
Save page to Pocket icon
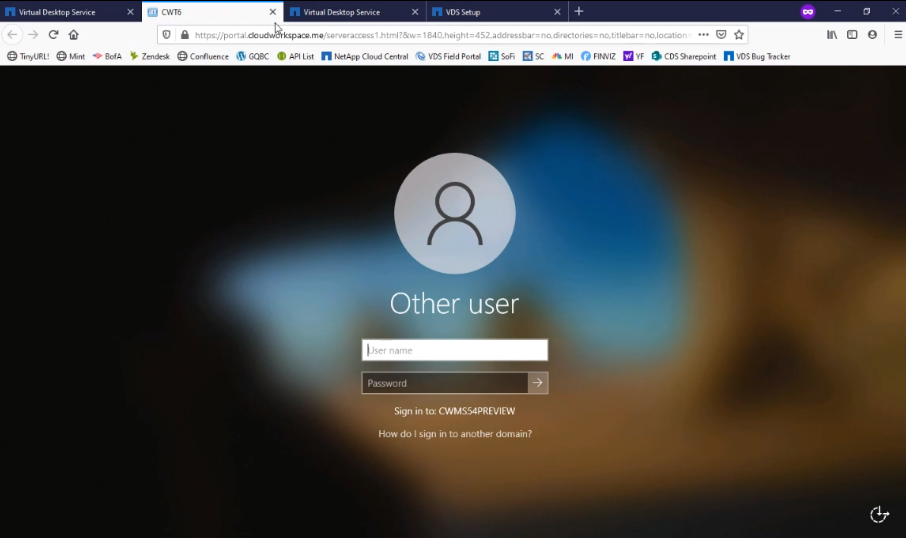(721, 34)
